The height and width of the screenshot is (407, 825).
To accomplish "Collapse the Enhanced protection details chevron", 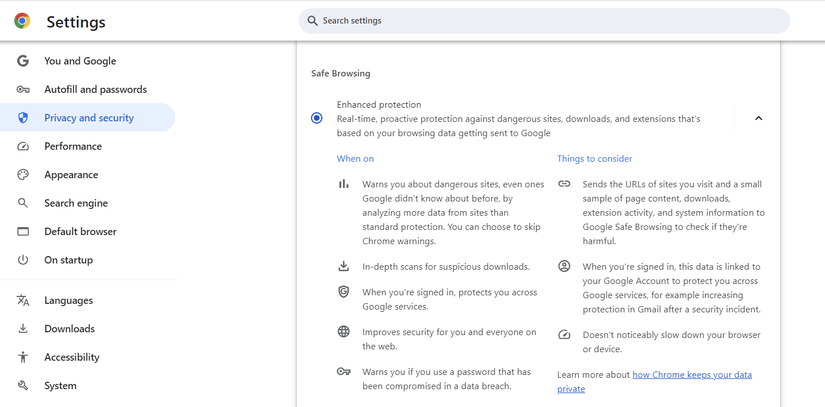I will [x=758, y=118].
